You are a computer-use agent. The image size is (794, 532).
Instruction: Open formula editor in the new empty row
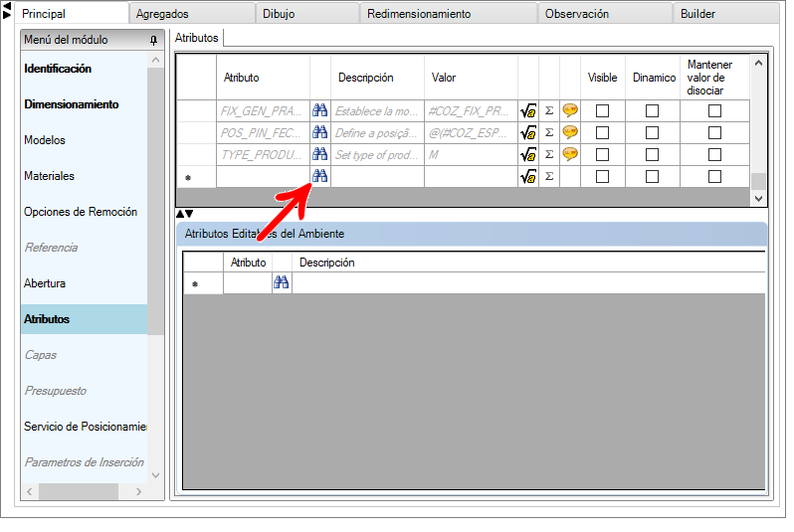pyautogui.click(x=528, y=176)
